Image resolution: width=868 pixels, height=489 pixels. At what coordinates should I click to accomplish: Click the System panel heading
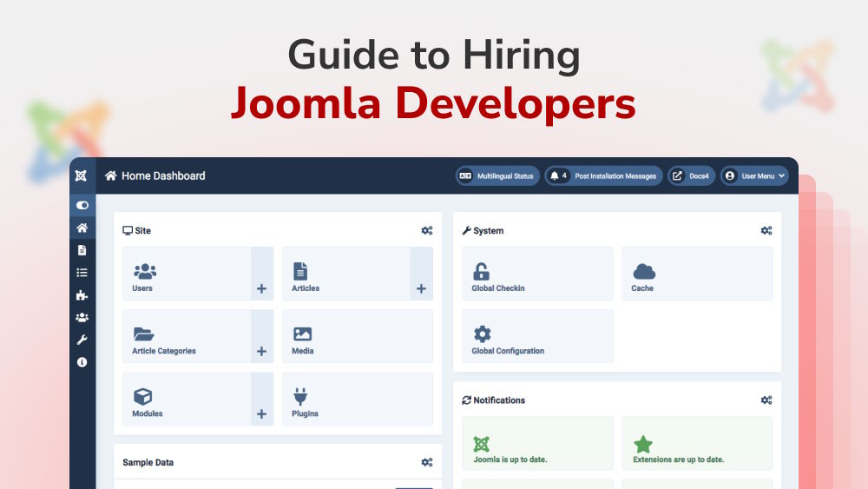coord(483,230)
